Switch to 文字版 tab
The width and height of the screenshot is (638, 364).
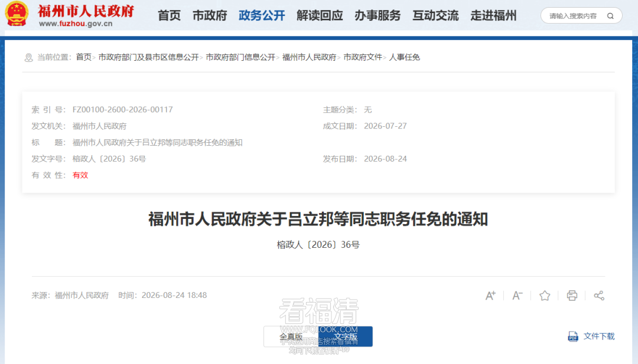pos(346,336)
